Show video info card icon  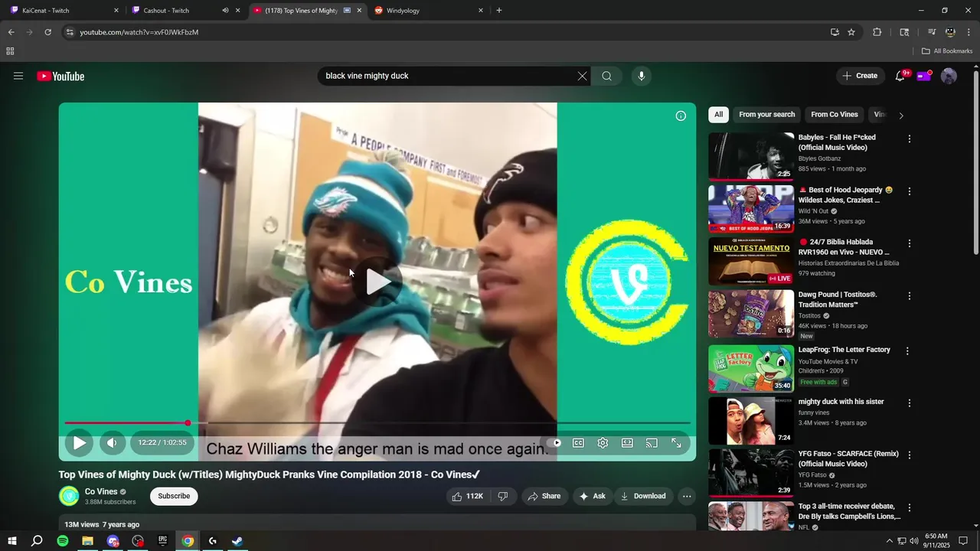[x=681, y=116]
